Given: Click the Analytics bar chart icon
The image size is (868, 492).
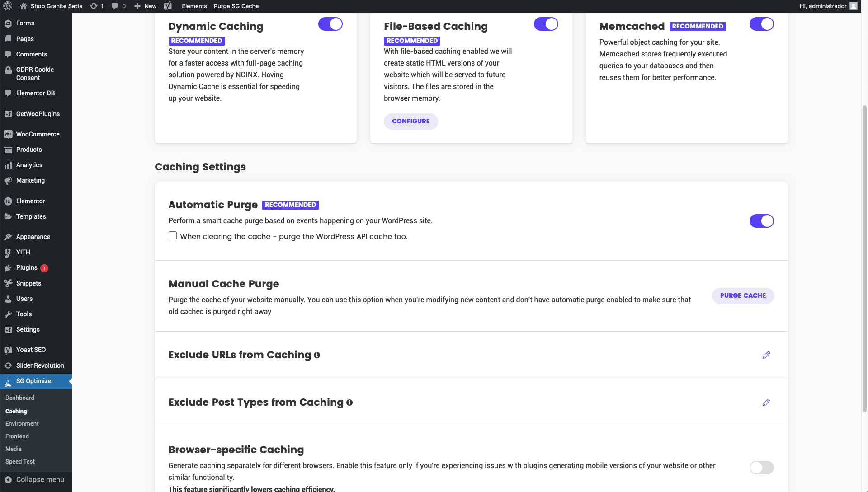Looking at the screenshot, I should [x=8, y=165].
